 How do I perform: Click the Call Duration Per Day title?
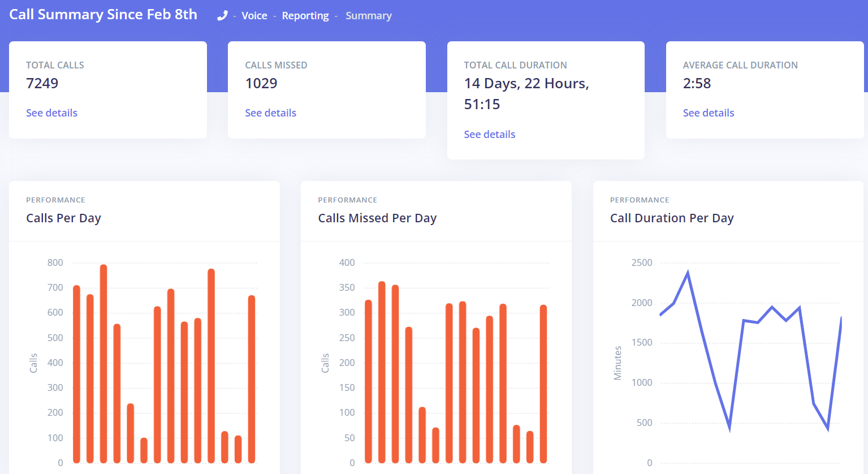pyautogui.click(x=672, y=218)
